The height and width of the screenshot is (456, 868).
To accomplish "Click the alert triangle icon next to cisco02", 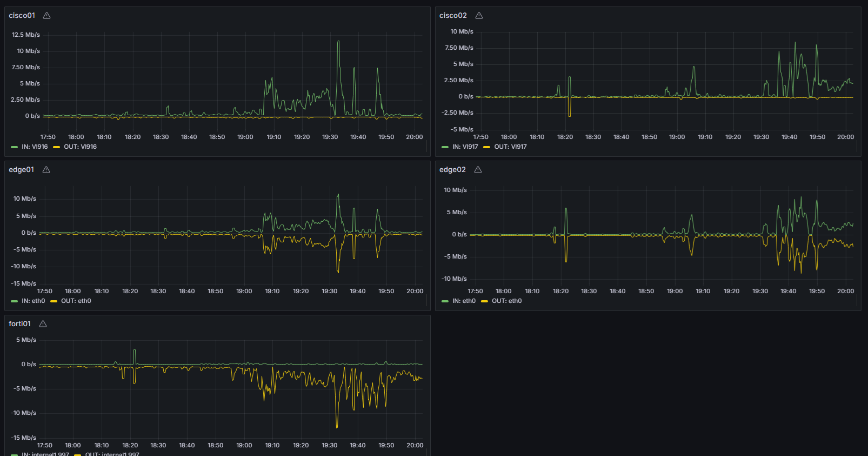I will (x=479, y=16).
